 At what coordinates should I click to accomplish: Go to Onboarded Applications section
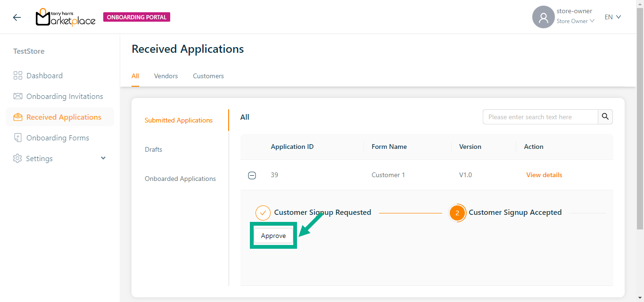coord(180,179)
